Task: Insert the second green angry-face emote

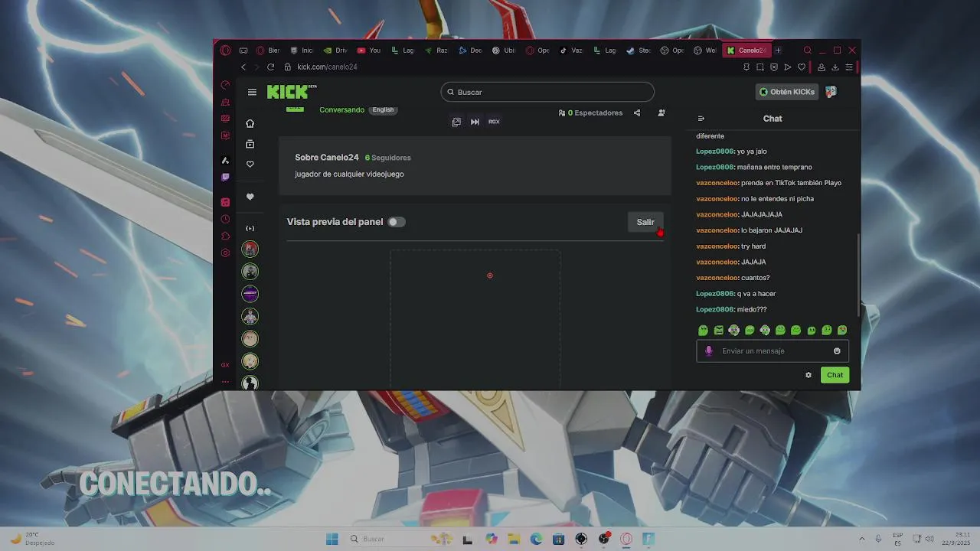Action: 718,331
